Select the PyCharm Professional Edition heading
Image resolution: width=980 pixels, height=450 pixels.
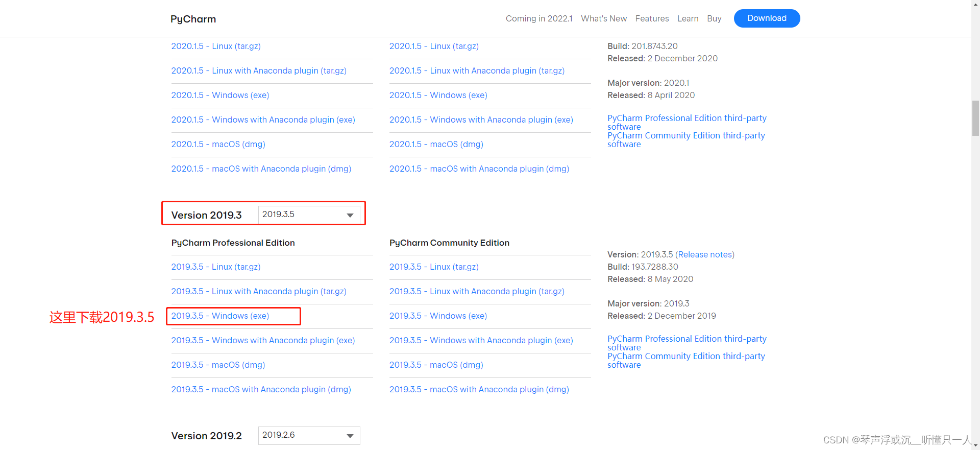coord(233,243)
